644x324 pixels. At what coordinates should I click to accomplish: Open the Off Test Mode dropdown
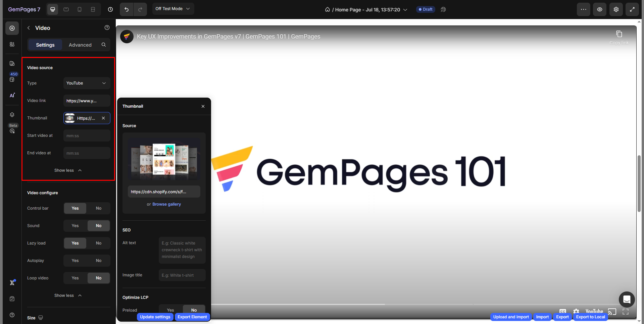tap(173, 9)
